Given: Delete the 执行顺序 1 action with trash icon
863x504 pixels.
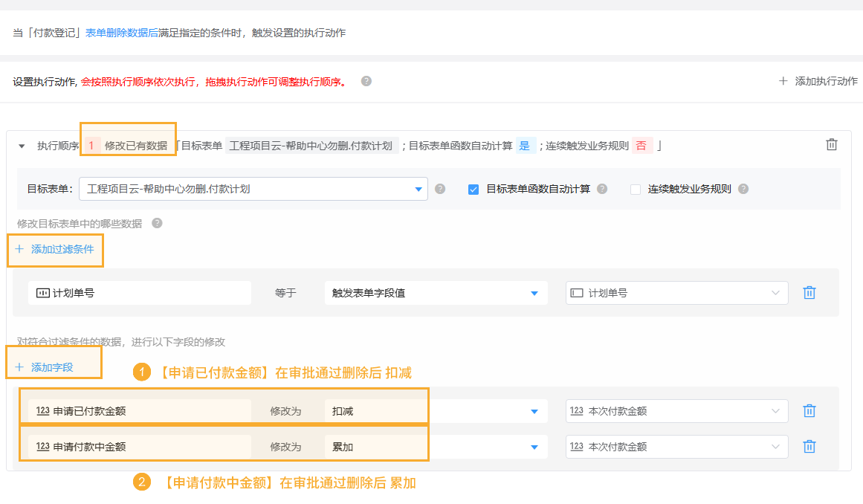Looking at the screenshot, I should coord(832,145).
